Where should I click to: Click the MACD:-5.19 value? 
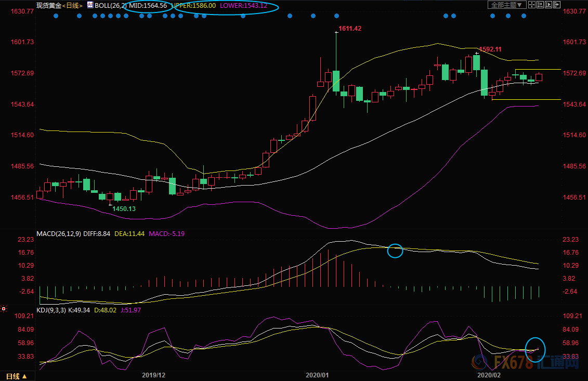coord(166,233)
